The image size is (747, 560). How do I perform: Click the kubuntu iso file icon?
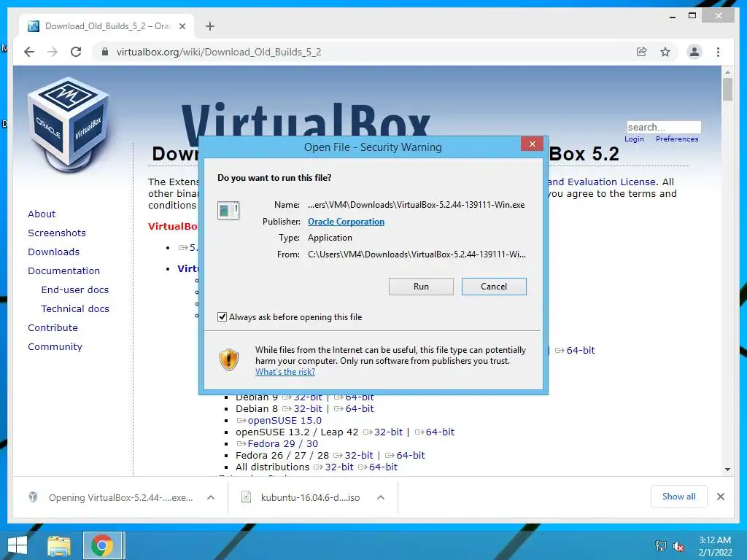[246, 497]
